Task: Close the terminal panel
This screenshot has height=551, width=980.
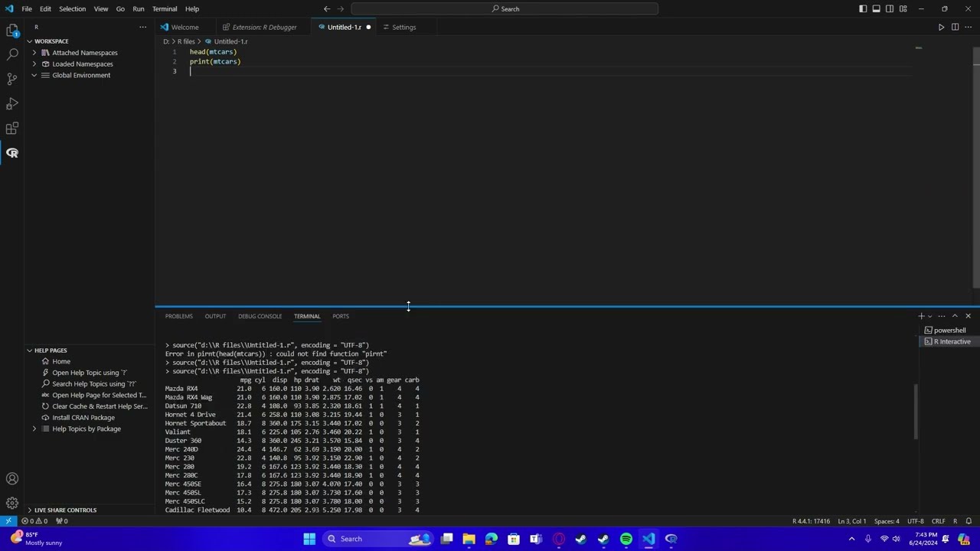Action: (968, 316)
